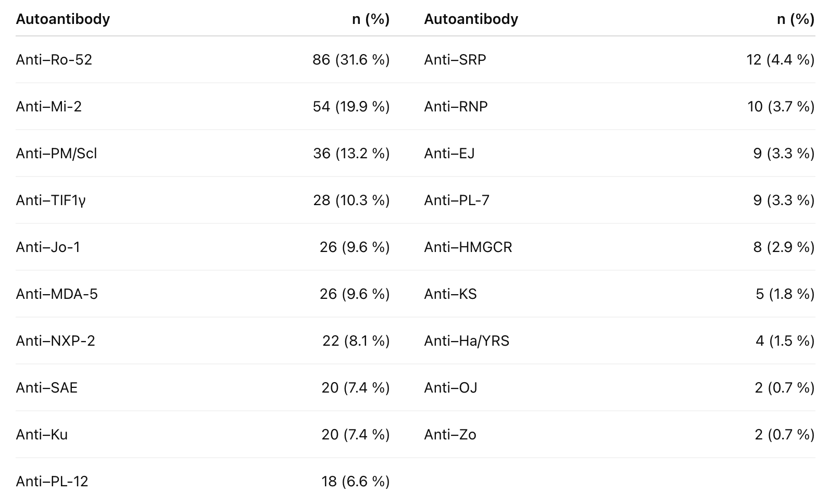The image size is (829, 504).
Task: Select the Anti–RNP autoantibody name
Action: point(456,107)
